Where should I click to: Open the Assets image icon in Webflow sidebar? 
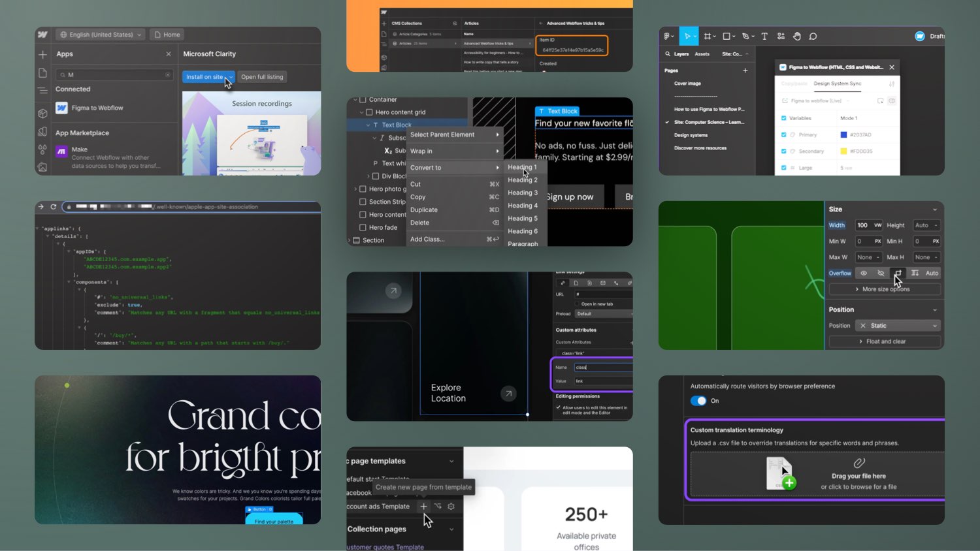42,167
